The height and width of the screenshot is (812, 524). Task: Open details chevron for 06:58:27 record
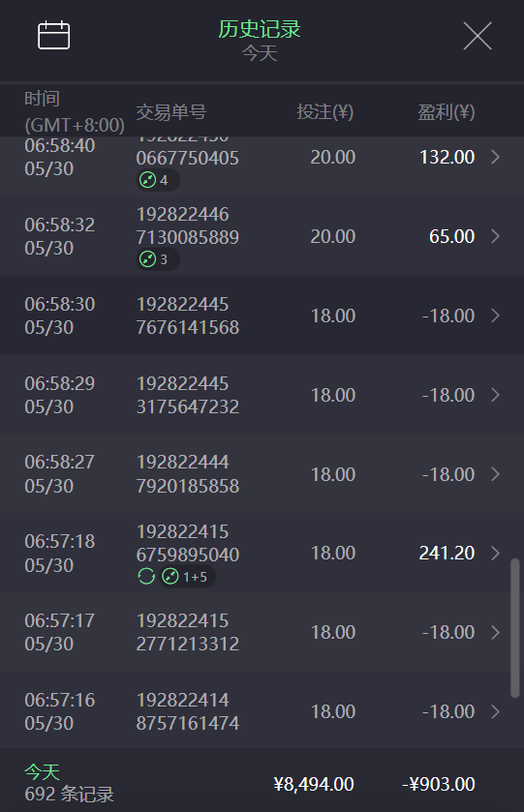click(x=496, y=474)
